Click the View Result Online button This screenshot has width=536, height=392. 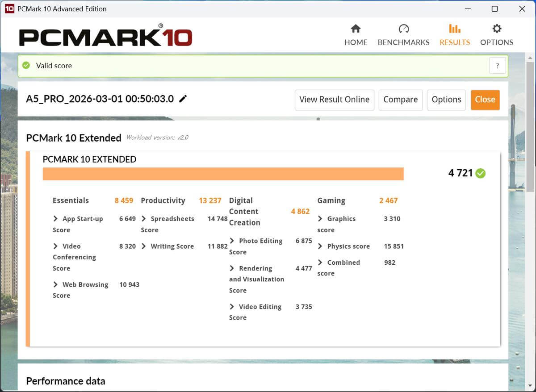point(334,100)
